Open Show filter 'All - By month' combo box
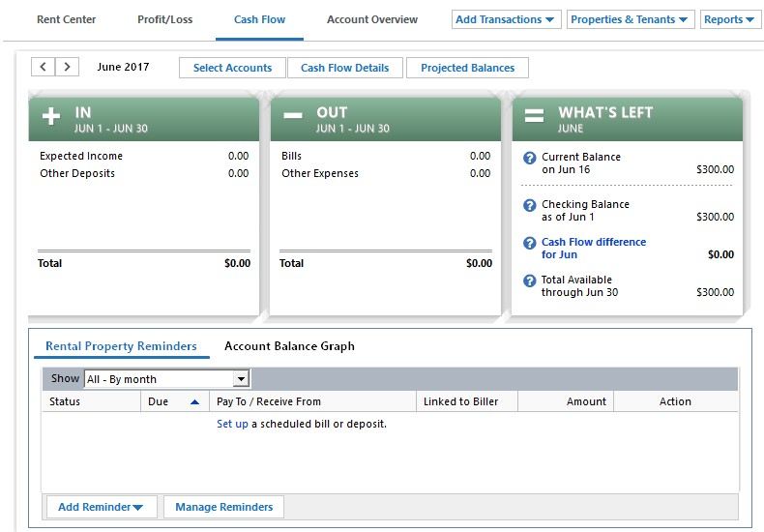The height and width of the screenshot is (532, 764). pyautogui.click(x=166, y=379)
